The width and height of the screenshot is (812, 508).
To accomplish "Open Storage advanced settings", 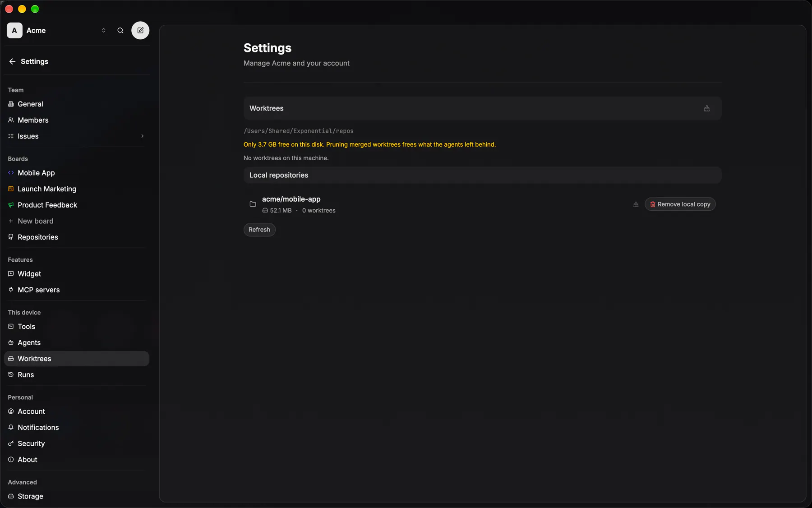I will (76, 496).
